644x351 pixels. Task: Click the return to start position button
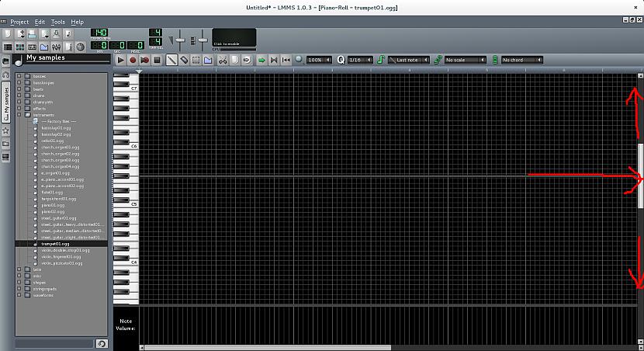(286, 60)
